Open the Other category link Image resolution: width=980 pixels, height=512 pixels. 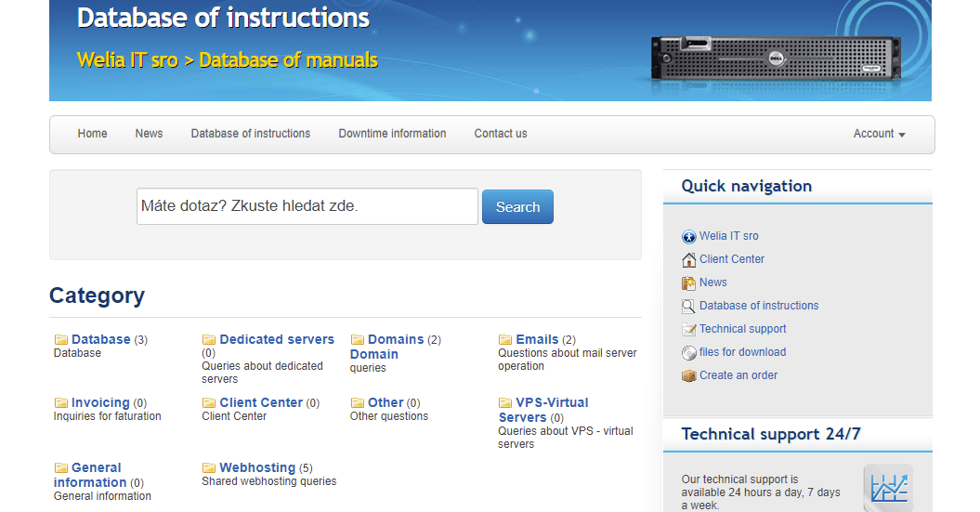point(385,402)
